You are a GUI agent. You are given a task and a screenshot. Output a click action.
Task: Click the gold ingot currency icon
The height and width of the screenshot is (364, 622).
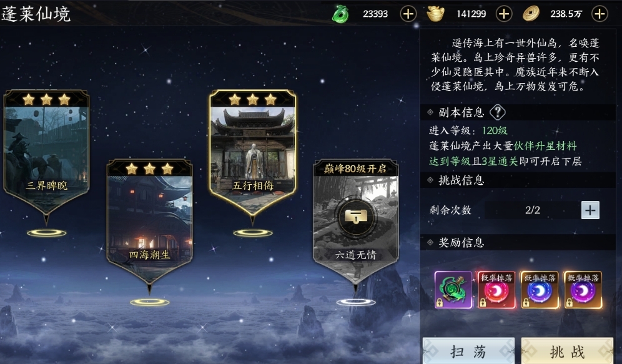coord(435,14)
